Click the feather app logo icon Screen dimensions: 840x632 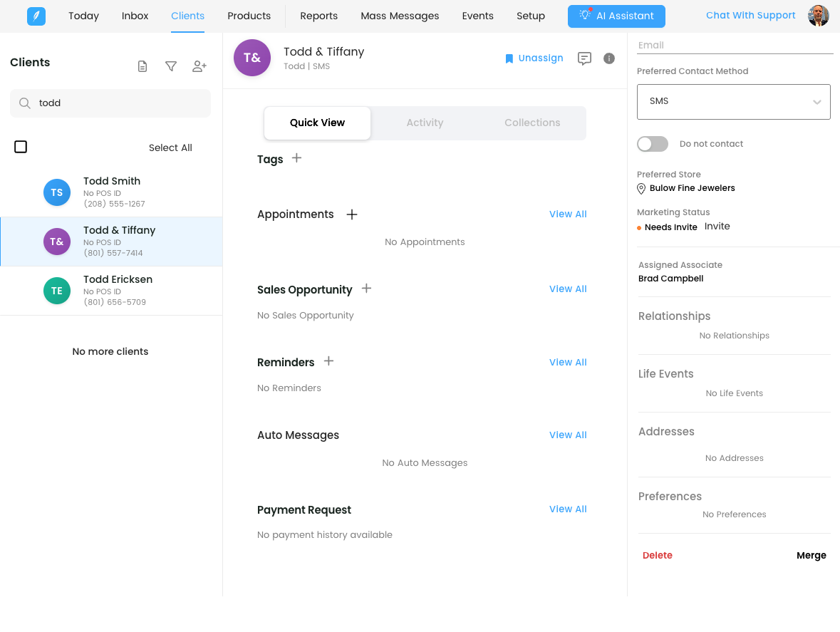[36, 16]
